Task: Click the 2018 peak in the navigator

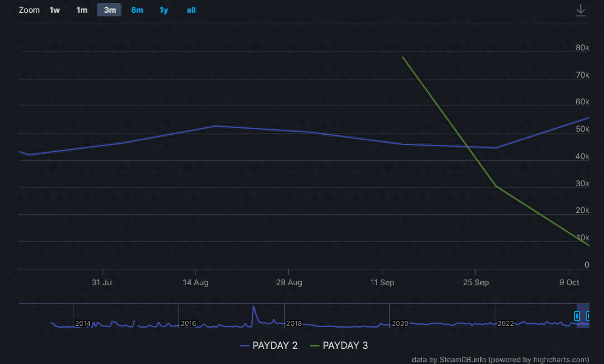Action: [x=254, y=308]
